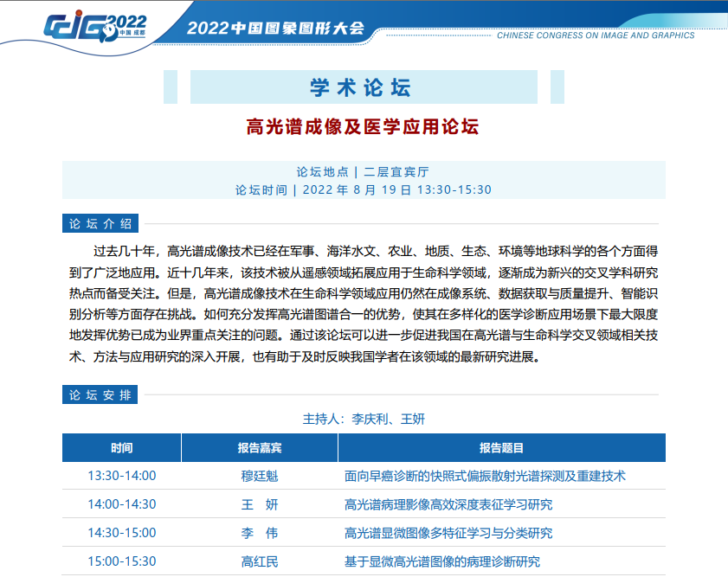Click the 论坛时间 date and time line

[x=363, y=189]
